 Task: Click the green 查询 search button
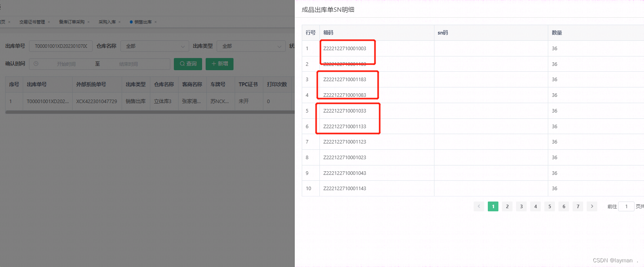click(x=188, y=64)
